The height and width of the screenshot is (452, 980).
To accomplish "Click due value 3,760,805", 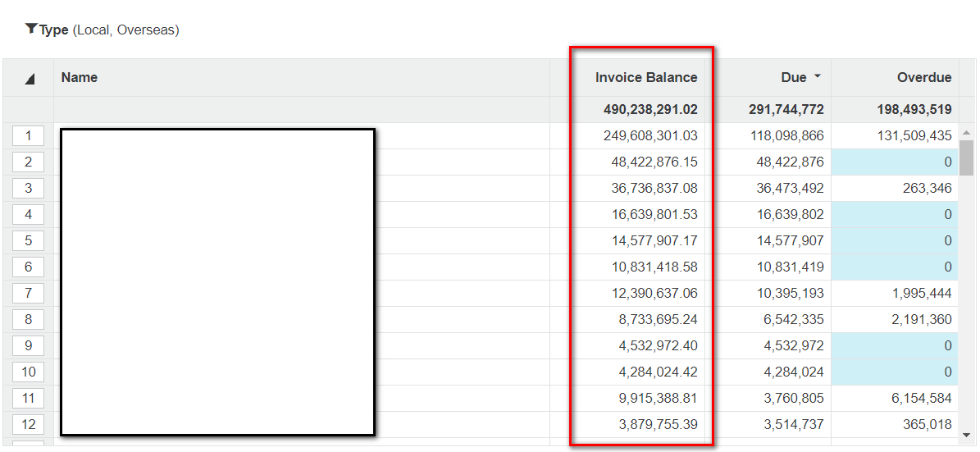I will click(795, 398).
